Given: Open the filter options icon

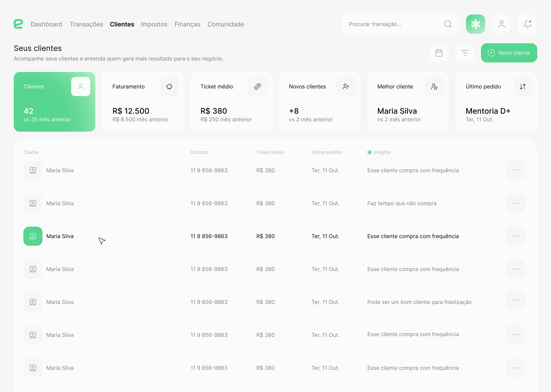Looking at the screenshot, I should 465,53.
